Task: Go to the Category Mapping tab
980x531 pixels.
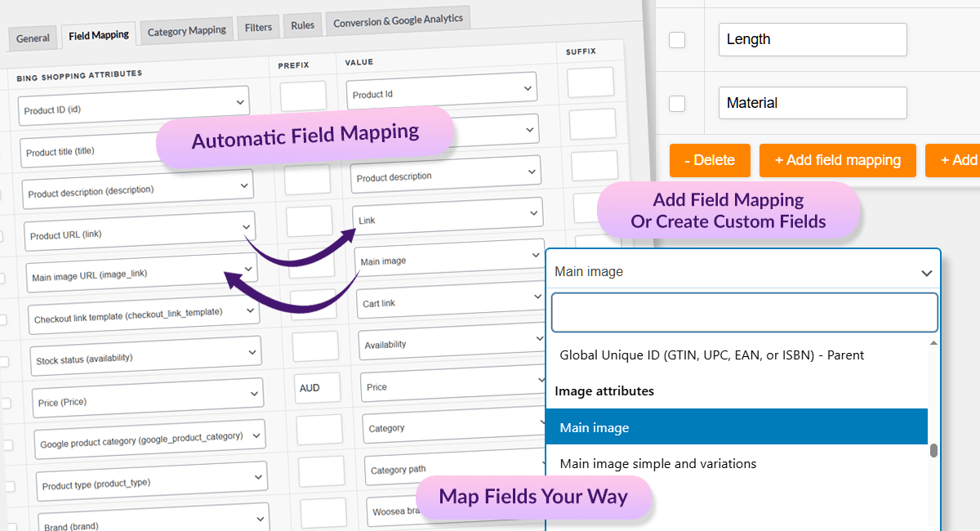Action: pyautogui.click(x=186, y=31)
